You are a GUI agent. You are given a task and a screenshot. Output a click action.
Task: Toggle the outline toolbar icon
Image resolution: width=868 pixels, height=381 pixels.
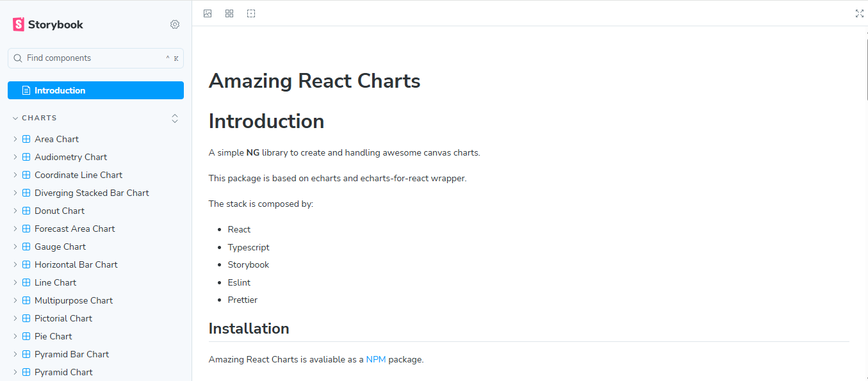251,13
